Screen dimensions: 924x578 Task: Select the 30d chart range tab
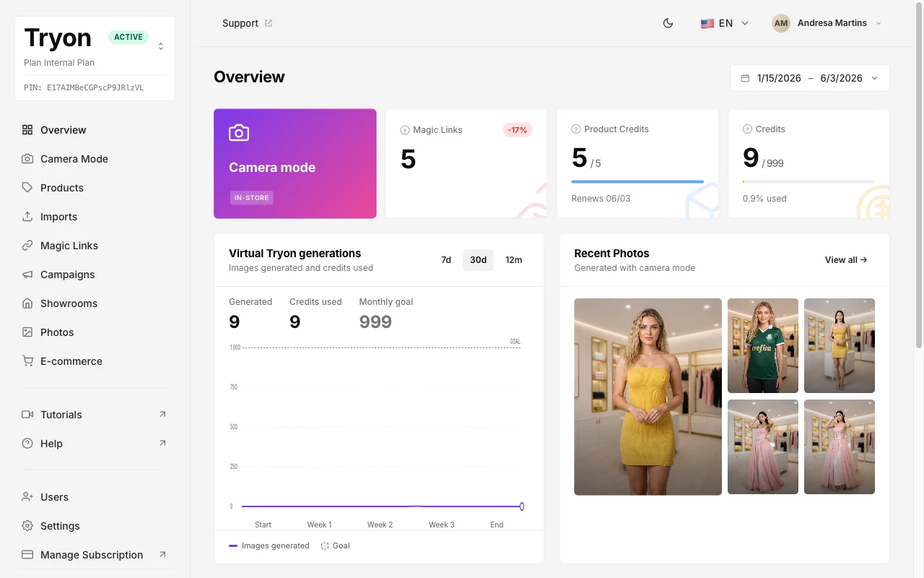point(478,260)
